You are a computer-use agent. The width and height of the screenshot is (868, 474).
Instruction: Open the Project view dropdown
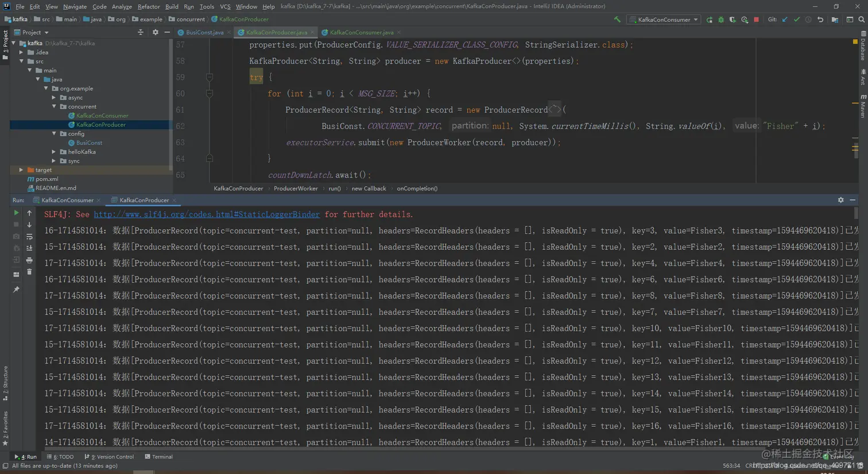click(31, 32)
